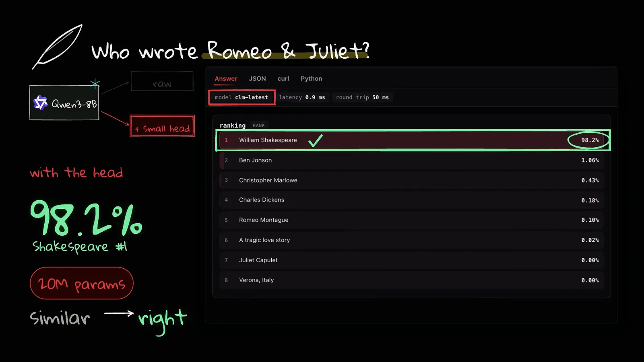Image resolution: width=644 pixels, height=362 pixels.
Task: Select the Verona, Italy result row
Action: (x=411, y=280)
